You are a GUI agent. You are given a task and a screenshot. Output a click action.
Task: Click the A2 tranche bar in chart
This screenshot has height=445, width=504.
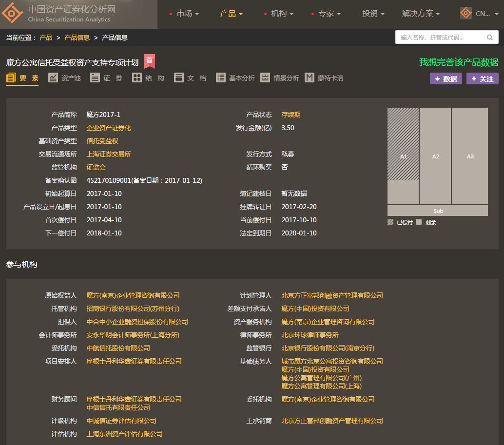coord(435,156)
